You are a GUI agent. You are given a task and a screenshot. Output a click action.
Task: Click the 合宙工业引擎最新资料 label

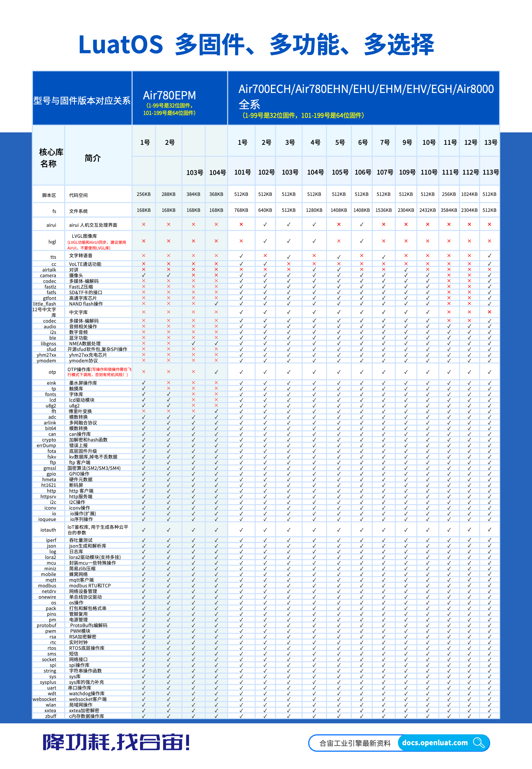(355, 743)
